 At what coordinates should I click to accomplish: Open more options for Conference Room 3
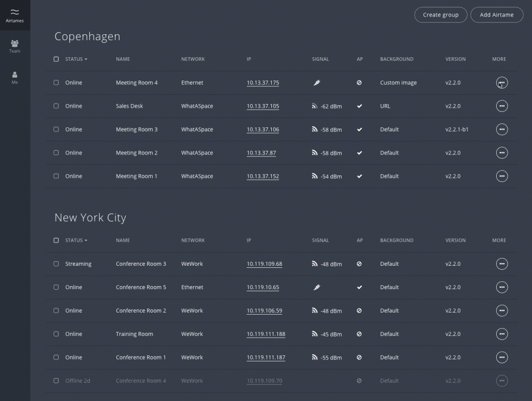502,264
